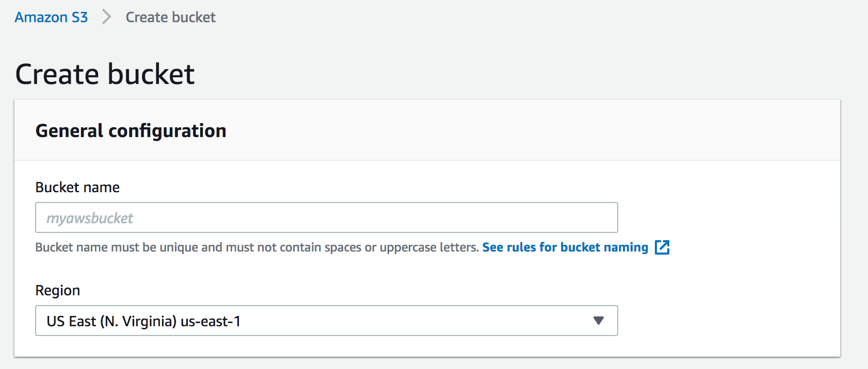
Task: Click the breadcrumb chevron separator arrow
Action: [x=107, y=17]
